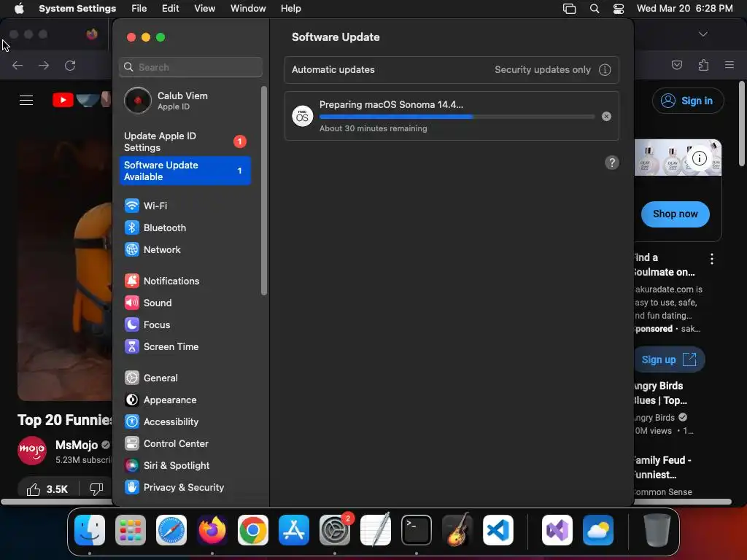Viewport: 747px width, 560px height.
Task: Open the Edit menu
Action: 170,9
